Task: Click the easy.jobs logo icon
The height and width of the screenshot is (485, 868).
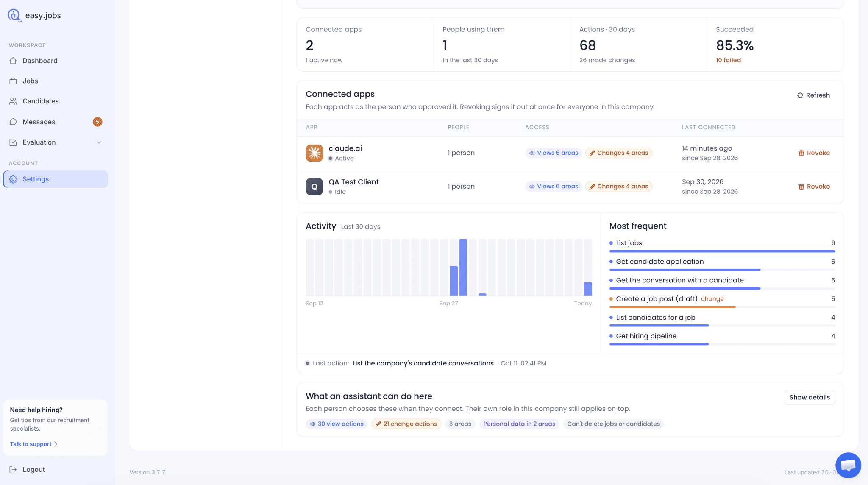Action: tap(14, 16)
